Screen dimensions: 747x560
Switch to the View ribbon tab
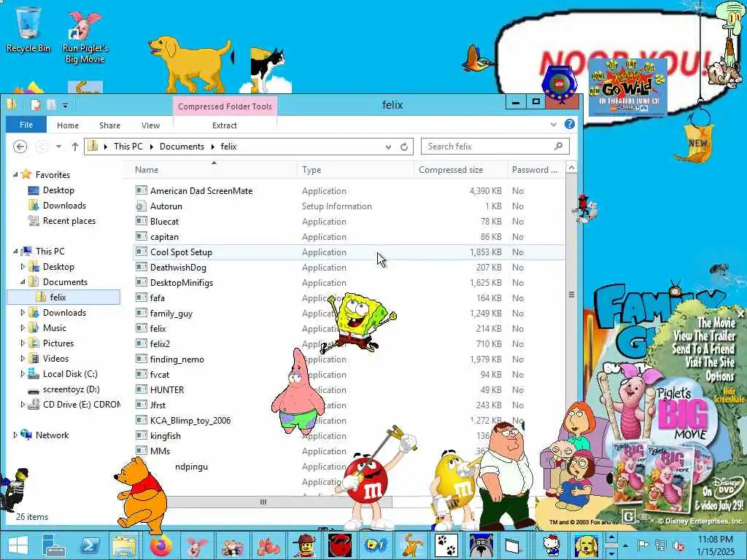point(150,125)
